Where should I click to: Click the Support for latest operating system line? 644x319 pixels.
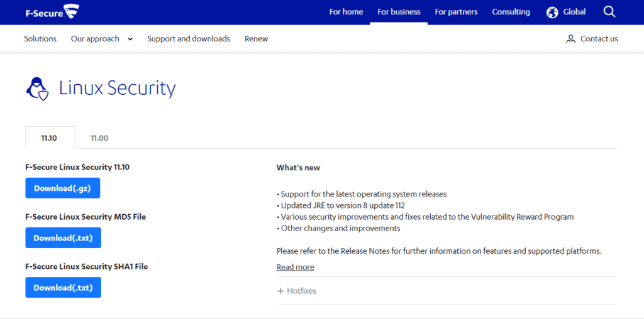(x=362, y=194)
